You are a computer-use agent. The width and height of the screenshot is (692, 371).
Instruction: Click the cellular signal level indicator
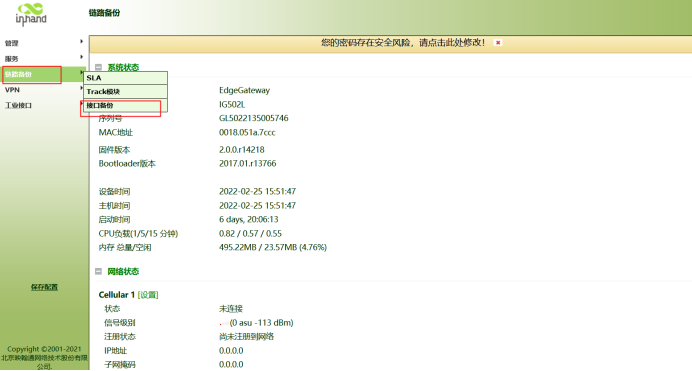[x=223, y=323]
